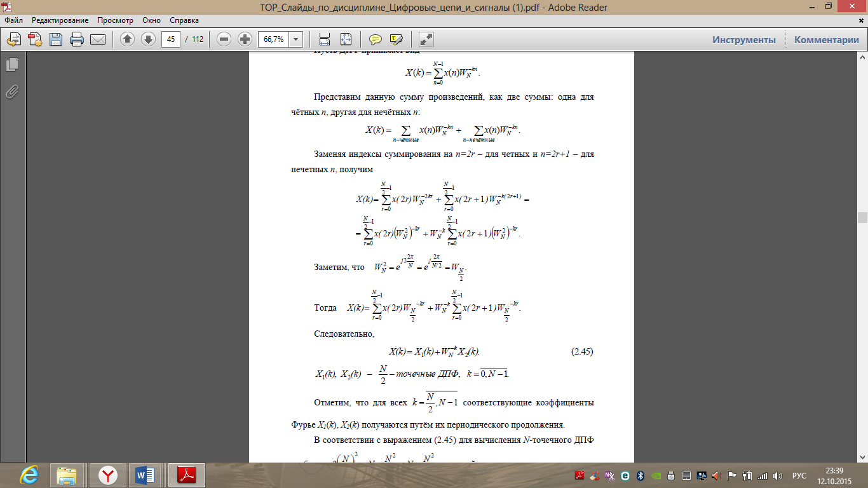Image resolution: width=868 pixels, height=488 pixels.
Task: Click the open file toolbar icon
Action: [15, 39]
